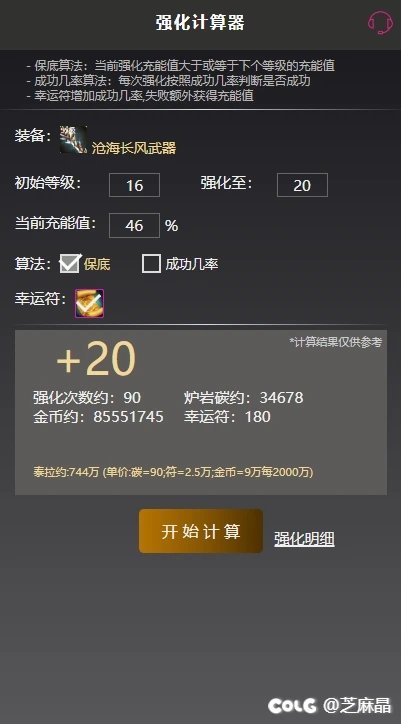Click the 泰拉约 744万 price line

[173, 472]
